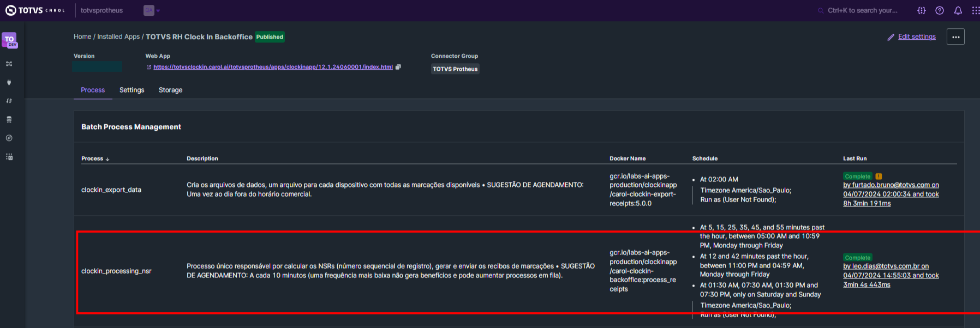The height and width of the screenshot is (328, 980).
Task: Open the help question mark icon
Action: click(x=940, y=10)
